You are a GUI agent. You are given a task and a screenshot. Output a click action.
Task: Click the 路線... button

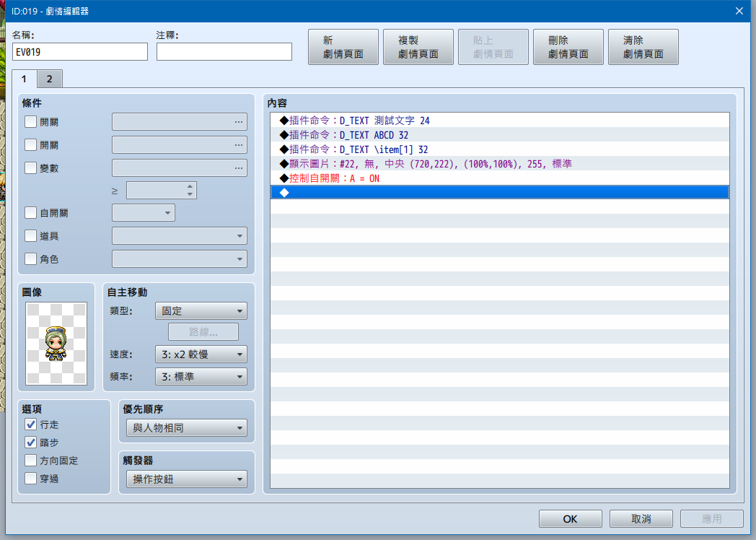click(203, 332)
